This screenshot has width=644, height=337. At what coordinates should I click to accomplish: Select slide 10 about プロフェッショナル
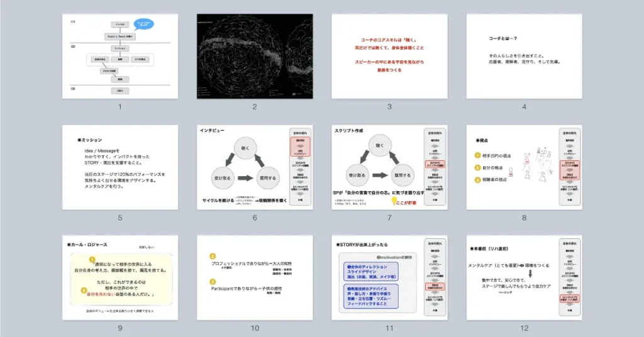(254, 279)
